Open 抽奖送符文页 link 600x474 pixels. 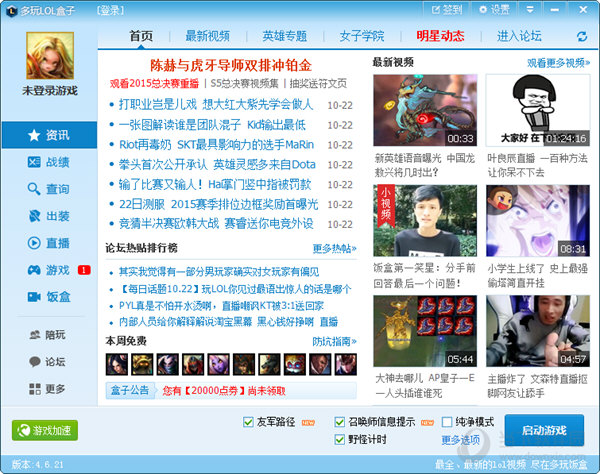[318, 83]
